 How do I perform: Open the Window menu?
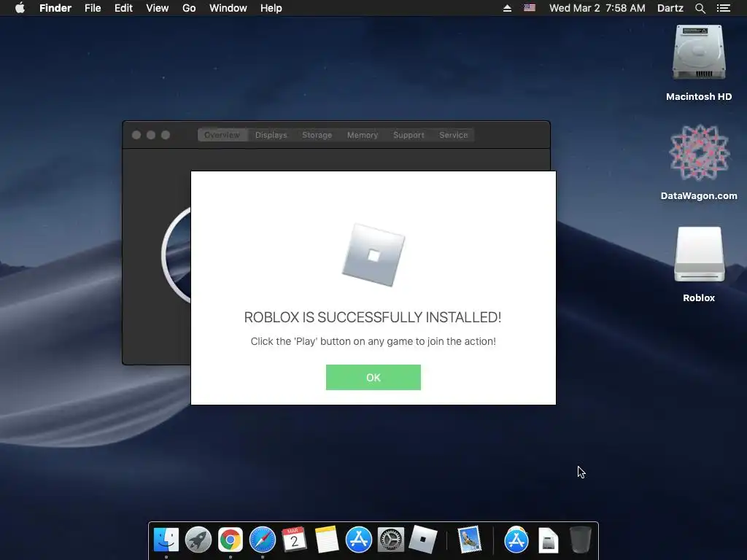pos(228,8)
